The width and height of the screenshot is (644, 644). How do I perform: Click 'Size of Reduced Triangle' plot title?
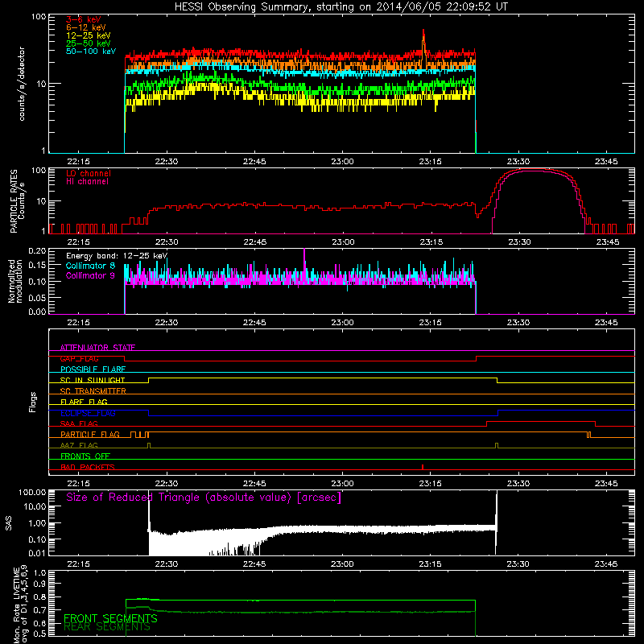(204, 497)
